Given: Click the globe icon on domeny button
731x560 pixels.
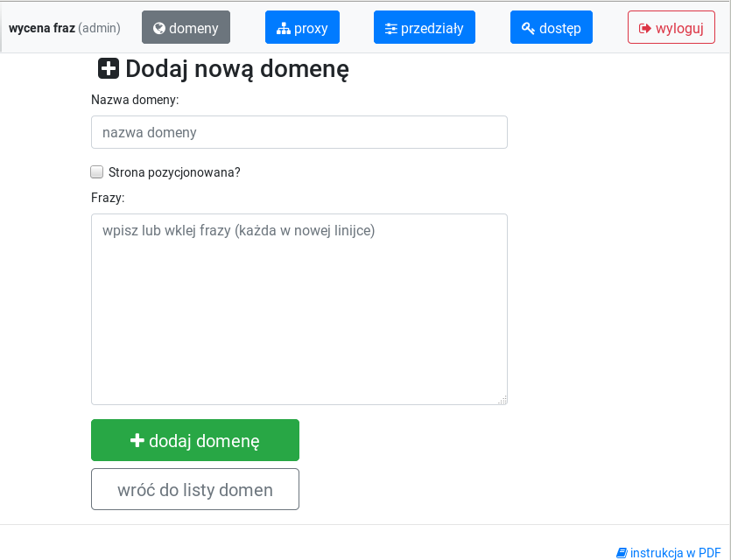Looking at the screenshot, I should (159, 28).
